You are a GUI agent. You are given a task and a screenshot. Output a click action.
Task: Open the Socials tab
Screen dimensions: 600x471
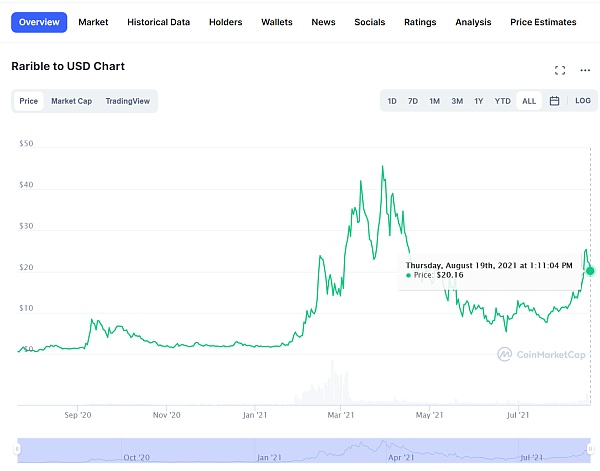370,22
